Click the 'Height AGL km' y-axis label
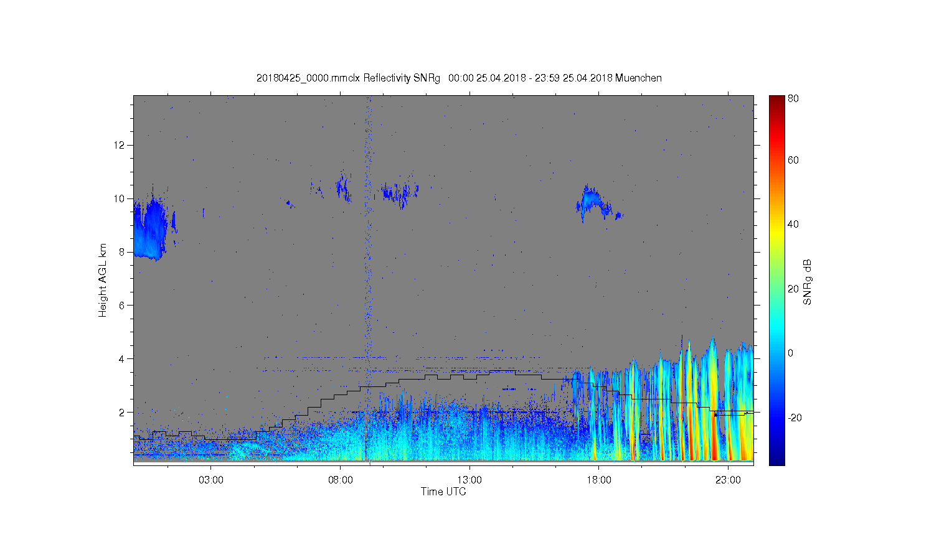The image size is (934, 560). pyautogui.click(x=103, y=280)
